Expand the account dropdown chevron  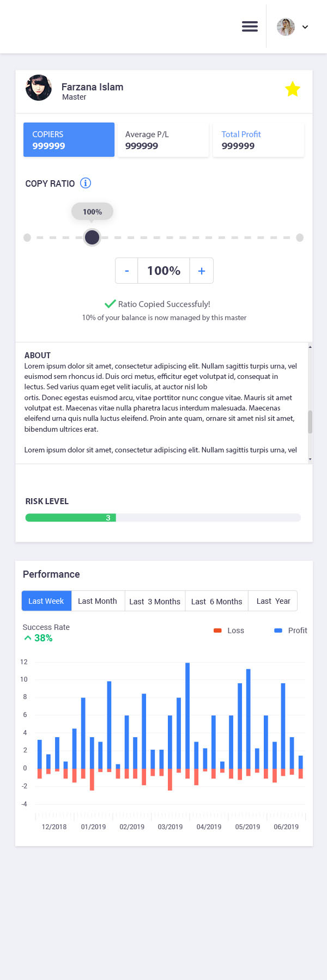(x=305, y=27)
